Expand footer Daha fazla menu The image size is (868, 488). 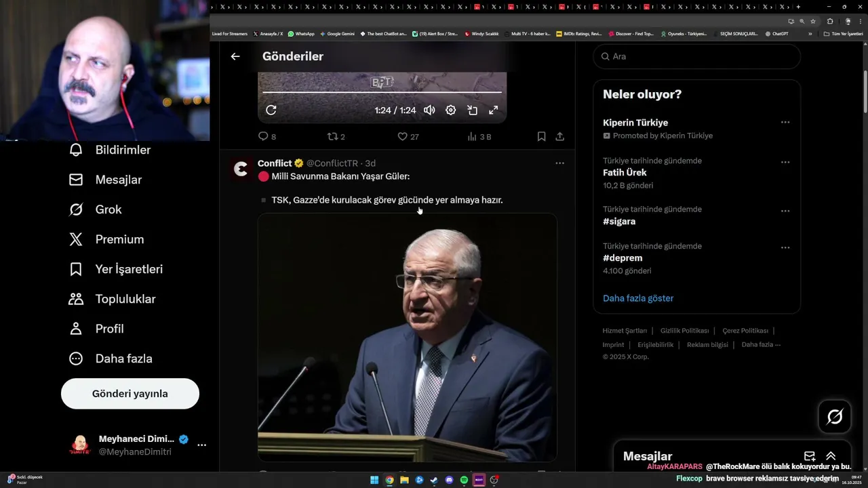point(761,345)
